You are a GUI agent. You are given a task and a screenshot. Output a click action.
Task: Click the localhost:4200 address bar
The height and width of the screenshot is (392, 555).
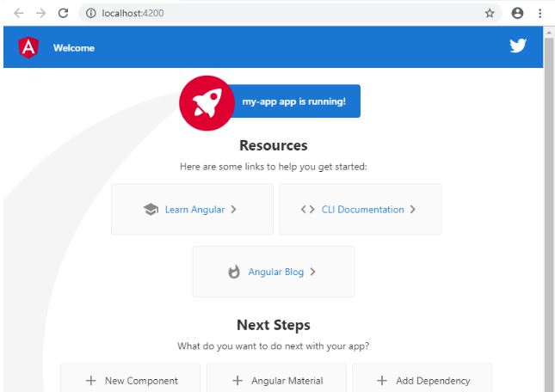coord(290,14)
